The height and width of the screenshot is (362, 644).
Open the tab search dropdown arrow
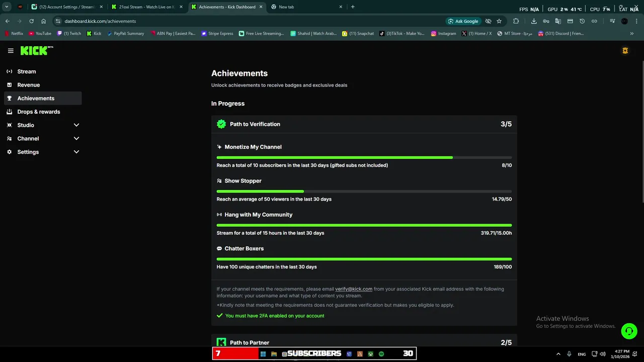pyautogui.click(x=7, y=7)
